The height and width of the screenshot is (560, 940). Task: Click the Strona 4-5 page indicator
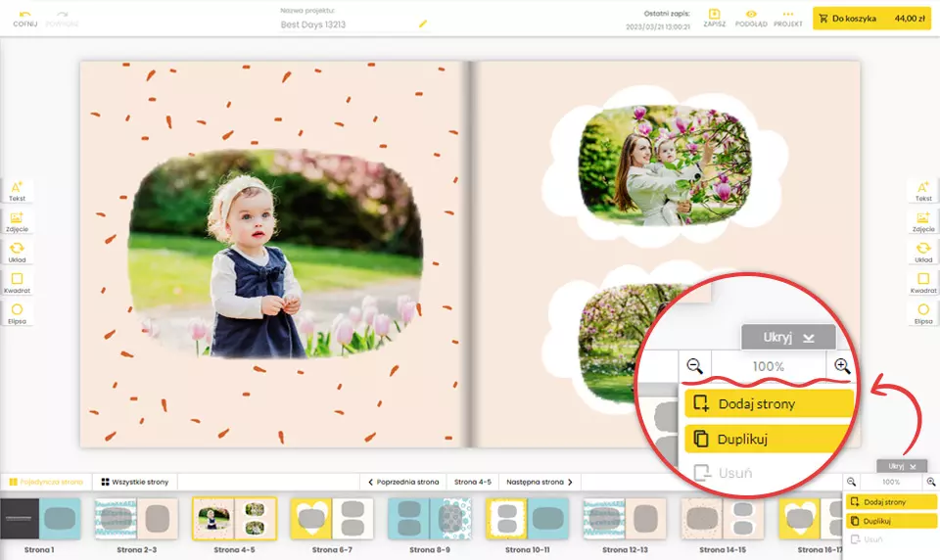(472, 482)
